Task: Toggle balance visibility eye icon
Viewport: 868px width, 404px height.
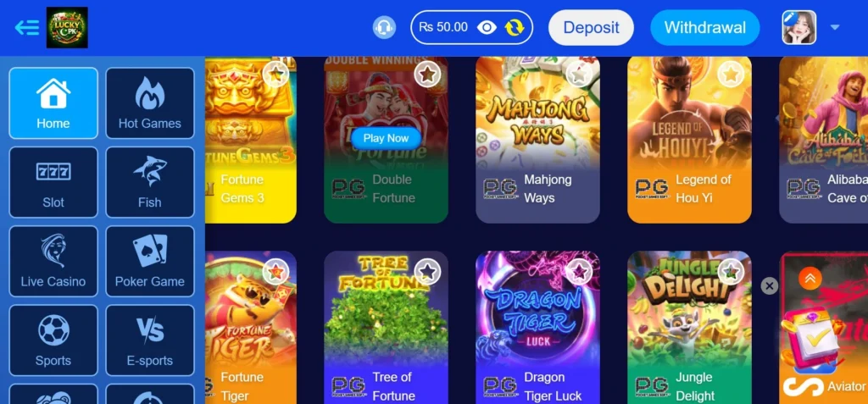Action: point(487,27)
